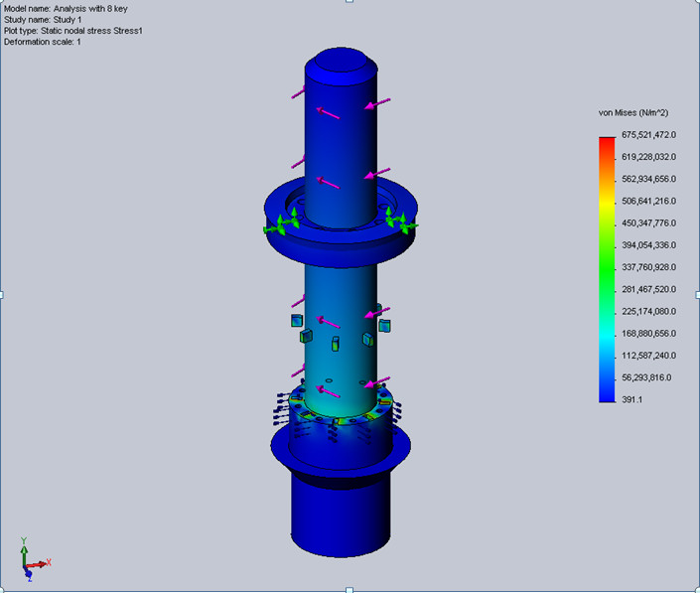Click the maximum value 675,521,472.0
Viewport: 700px width, 593px height.
pyautogui.click(x=648, y=135)
